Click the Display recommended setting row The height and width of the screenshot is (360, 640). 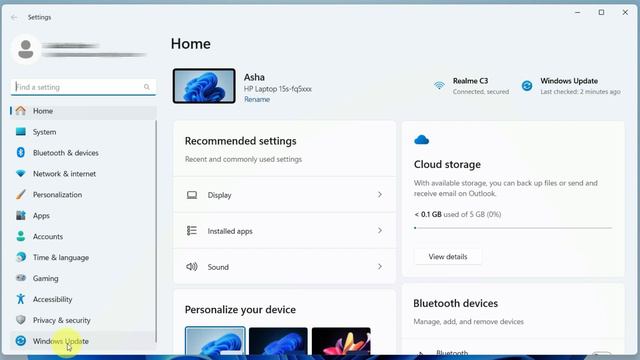(284, 195)
